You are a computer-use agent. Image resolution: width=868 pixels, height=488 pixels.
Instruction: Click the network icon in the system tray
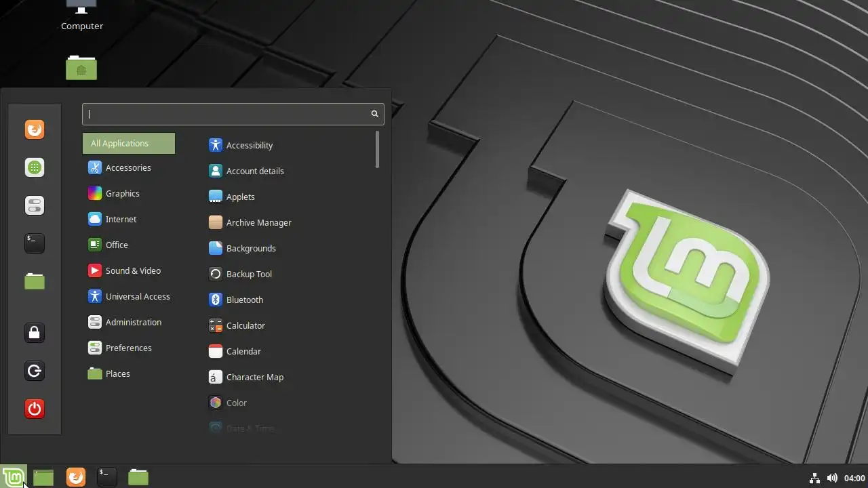coord(815,478)
